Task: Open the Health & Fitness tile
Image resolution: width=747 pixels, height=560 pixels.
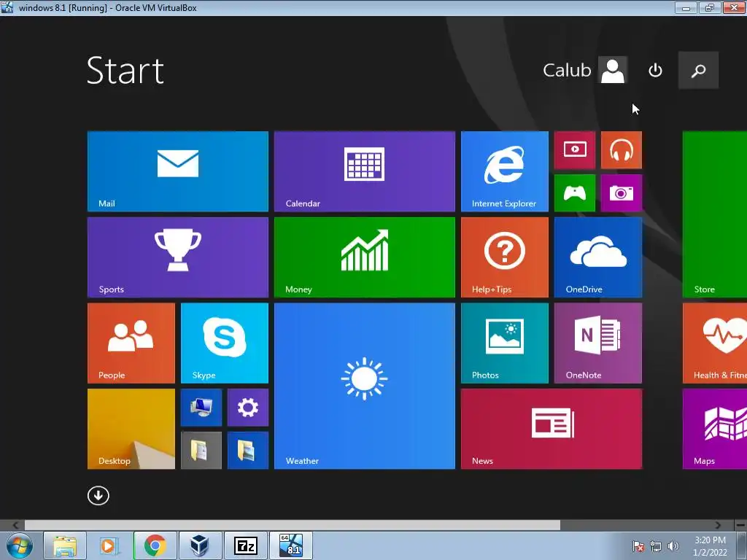Action: [715, 343]
